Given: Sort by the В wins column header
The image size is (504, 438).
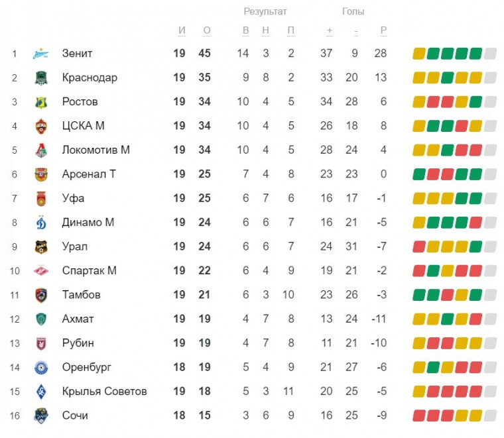Looking at the screenshot, I should coord(246,30).
